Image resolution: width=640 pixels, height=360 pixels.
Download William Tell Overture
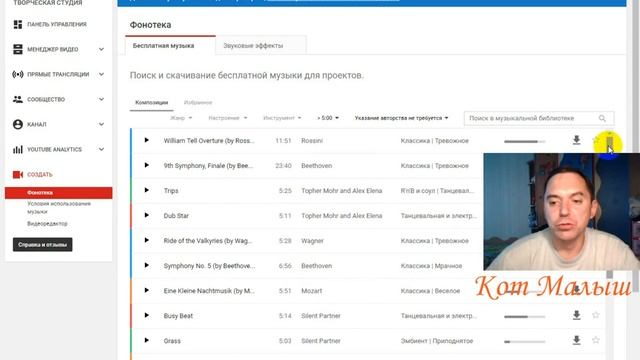pos(576,140)
